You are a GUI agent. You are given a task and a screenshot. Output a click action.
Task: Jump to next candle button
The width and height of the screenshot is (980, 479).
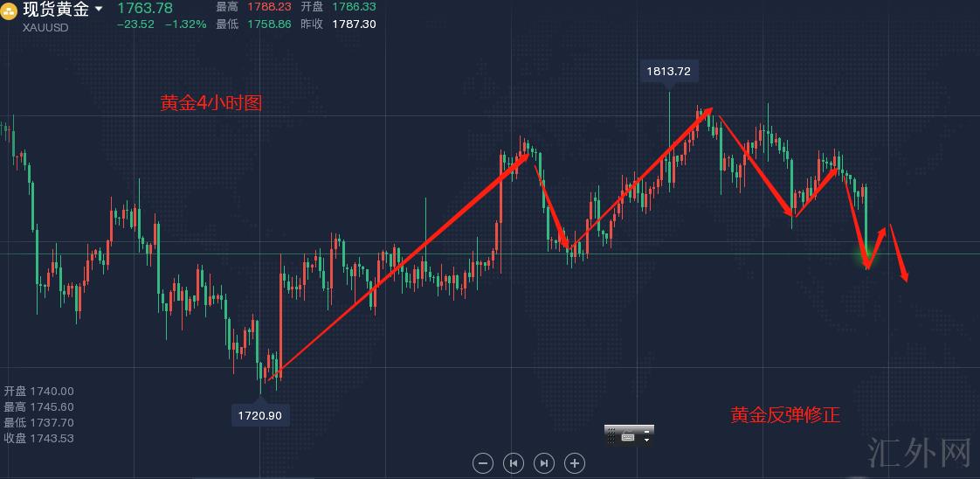point(544,463)
